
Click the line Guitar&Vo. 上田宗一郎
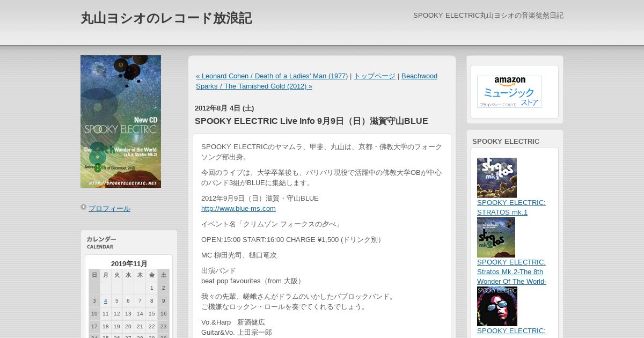tap(237, 333)
